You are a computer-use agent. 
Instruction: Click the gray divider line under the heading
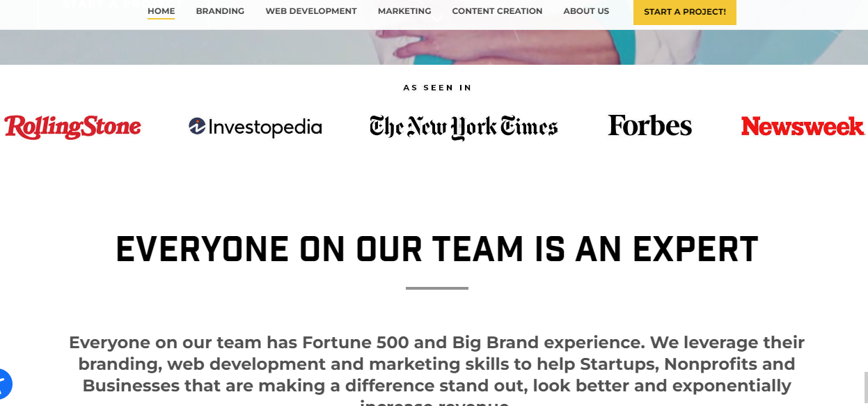436,288
